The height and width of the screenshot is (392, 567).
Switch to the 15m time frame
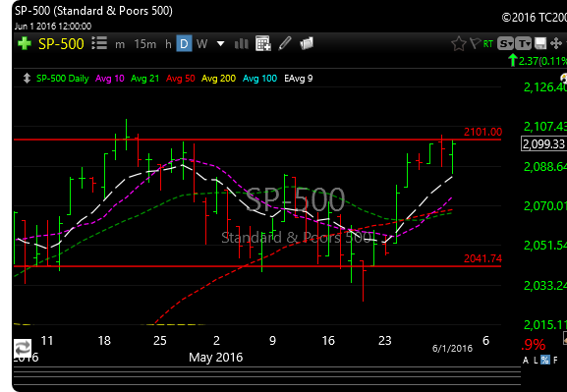click(x=145, y=44)
